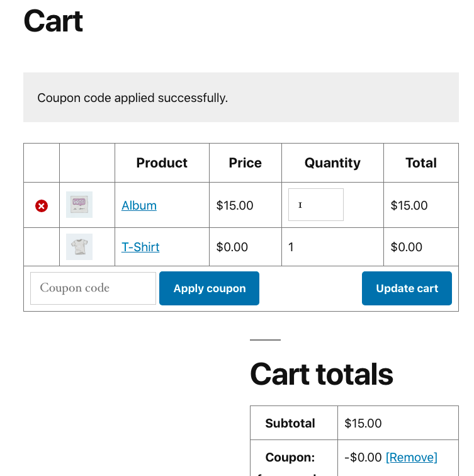Remove the applied coupon via [Remove] link
The width and height of the screenshot is (474, 476).
[x=411, y=457]
